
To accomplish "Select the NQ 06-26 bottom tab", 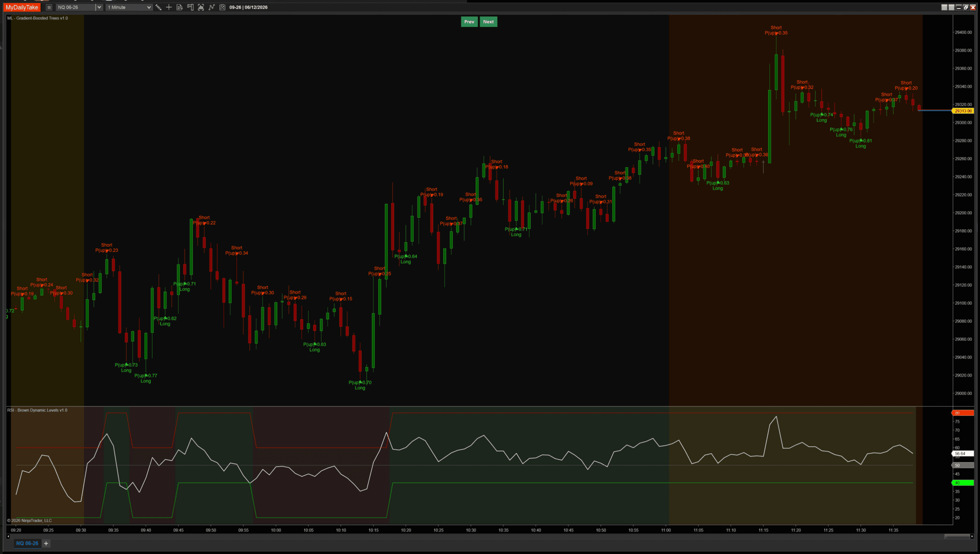I will (x=27, y=543).
